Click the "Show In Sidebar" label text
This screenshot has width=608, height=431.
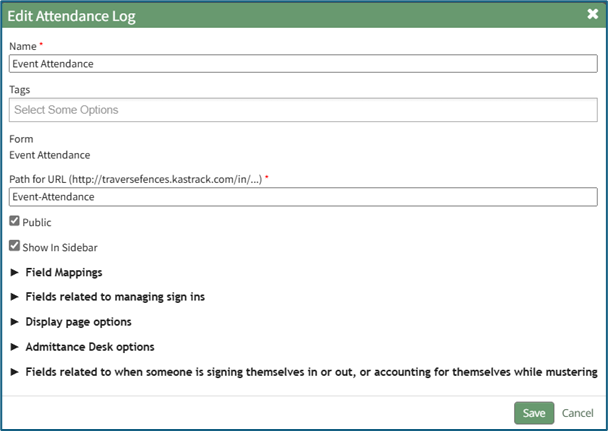pos(59,247)
